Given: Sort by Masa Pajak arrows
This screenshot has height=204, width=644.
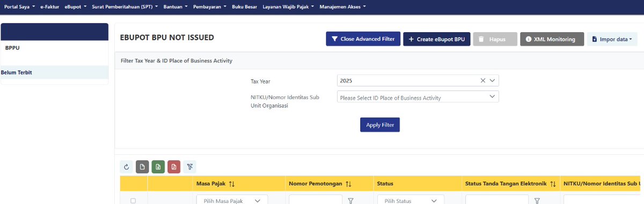Looking at the screenshot, I should [232, 184].
